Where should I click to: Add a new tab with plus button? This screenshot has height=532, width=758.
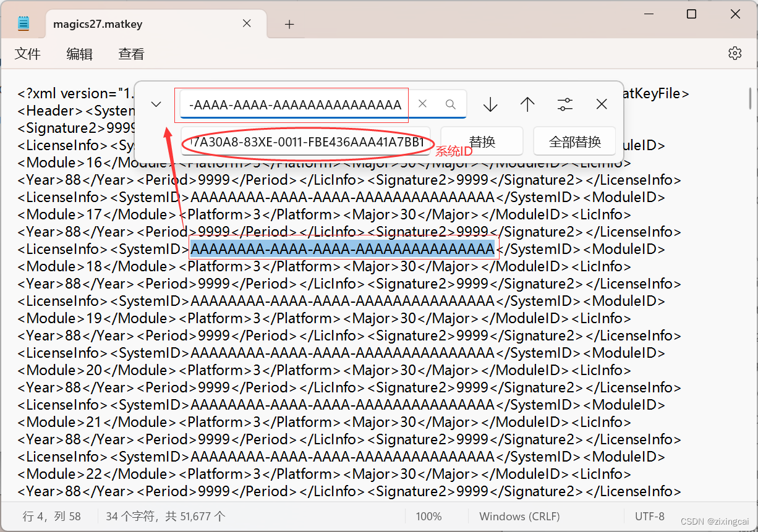click(289, 24)
